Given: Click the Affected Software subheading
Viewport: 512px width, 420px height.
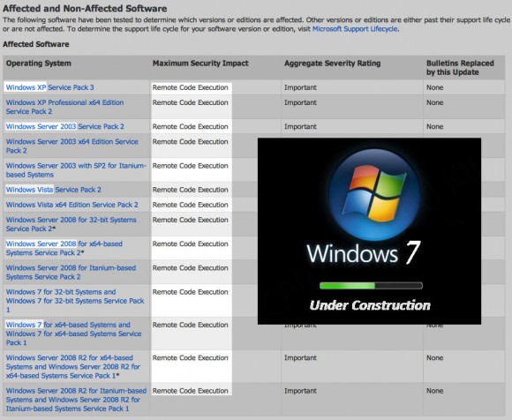Looking at the screenshot, I should [x=36, y=44].
